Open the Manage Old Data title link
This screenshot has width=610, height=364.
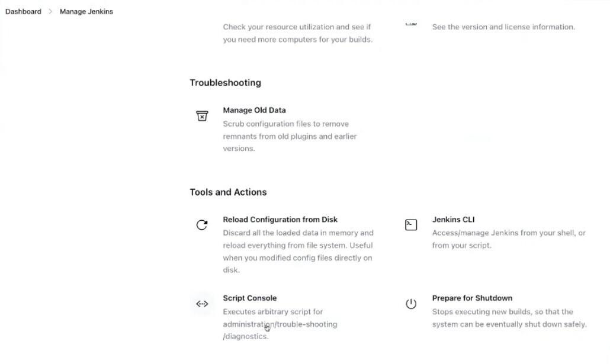(255, 110)
